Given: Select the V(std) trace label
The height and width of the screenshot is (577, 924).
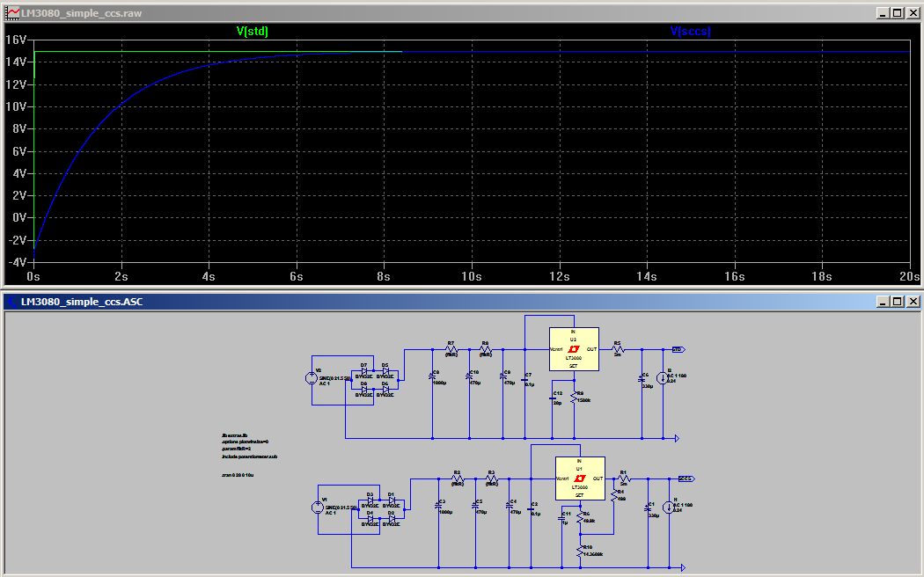Looking at the screenshot, I should (253, 31).
